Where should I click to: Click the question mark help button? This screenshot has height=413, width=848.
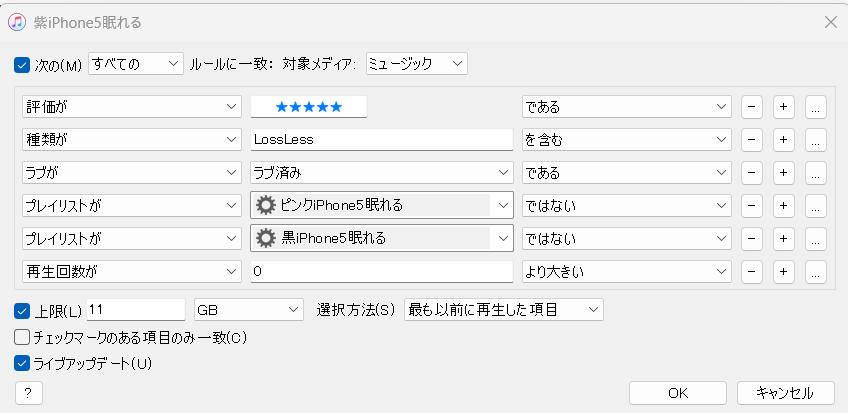point(29,393)
